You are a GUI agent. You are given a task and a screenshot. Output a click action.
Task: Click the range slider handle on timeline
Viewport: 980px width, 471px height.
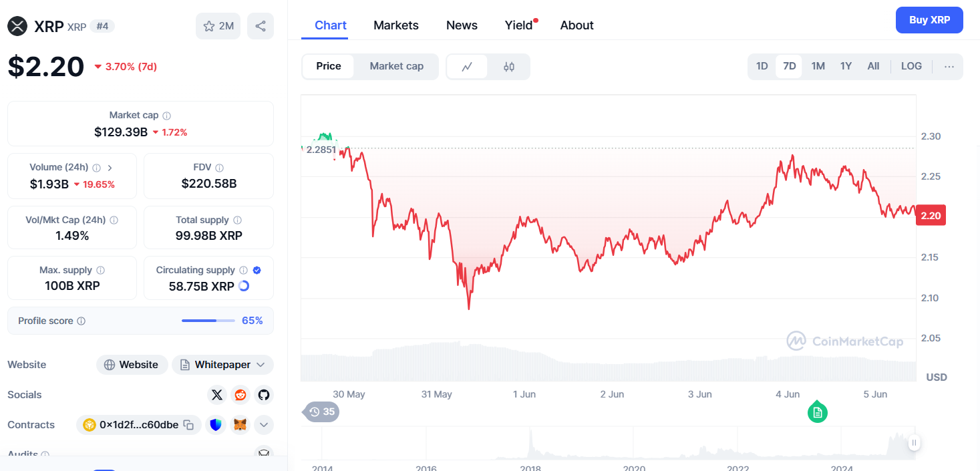click(x=914, y=442)
